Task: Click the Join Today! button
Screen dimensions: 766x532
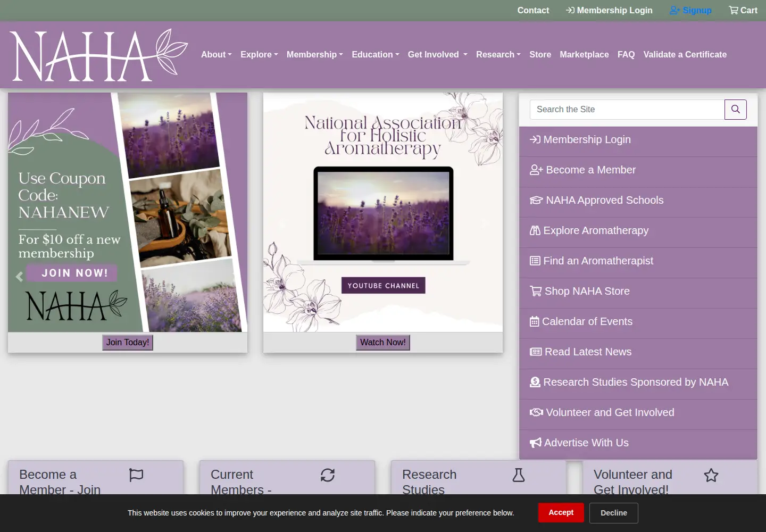Action: click(128, 343)
